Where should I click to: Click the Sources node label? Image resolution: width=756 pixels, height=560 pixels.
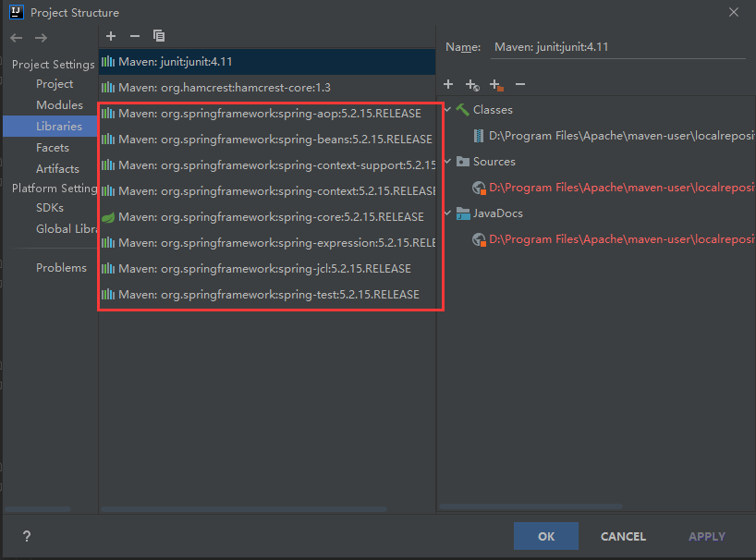point(494,162)
